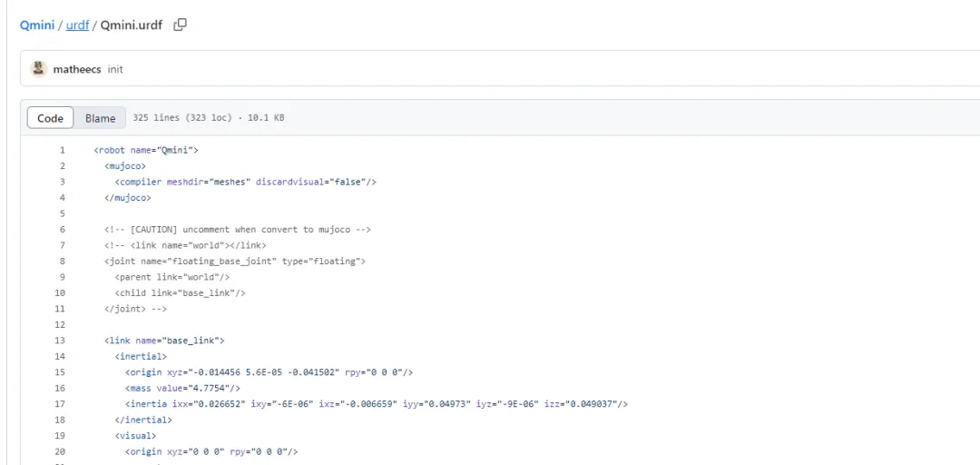Click the '</joint> -->' line
980x465 pixels.
(x=135, y=309)
